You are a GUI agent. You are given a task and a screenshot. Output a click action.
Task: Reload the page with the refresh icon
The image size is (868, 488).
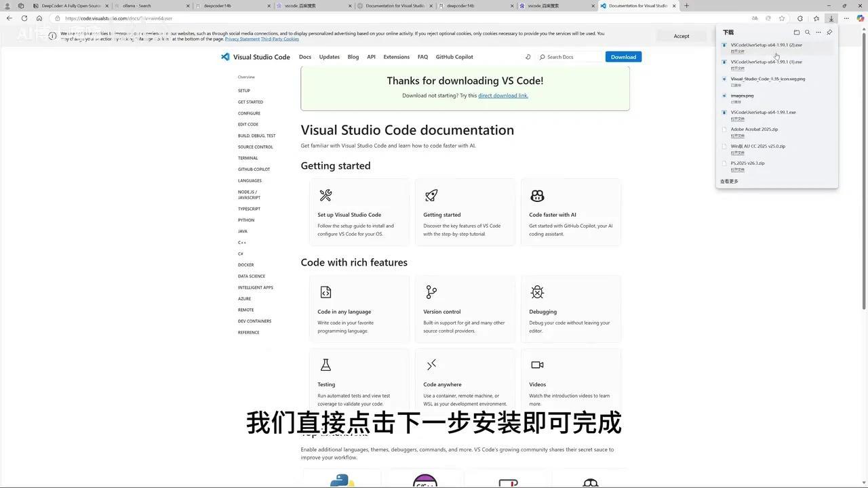24,18
